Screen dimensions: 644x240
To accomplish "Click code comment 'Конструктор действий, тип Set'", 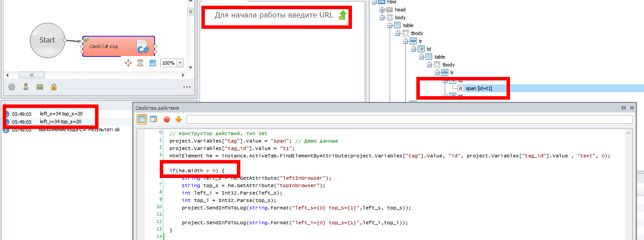I will click(x=218, y=133).
